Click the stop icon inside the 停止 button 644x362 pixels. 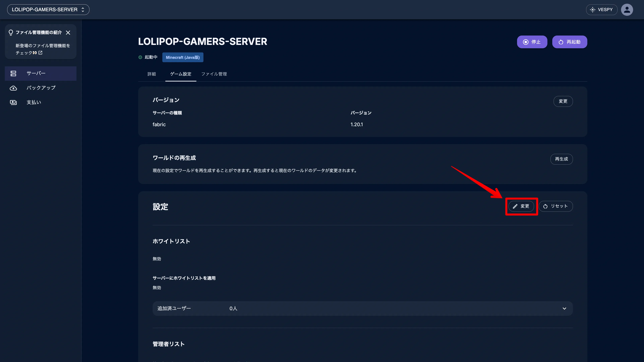(x=526, y=42)
